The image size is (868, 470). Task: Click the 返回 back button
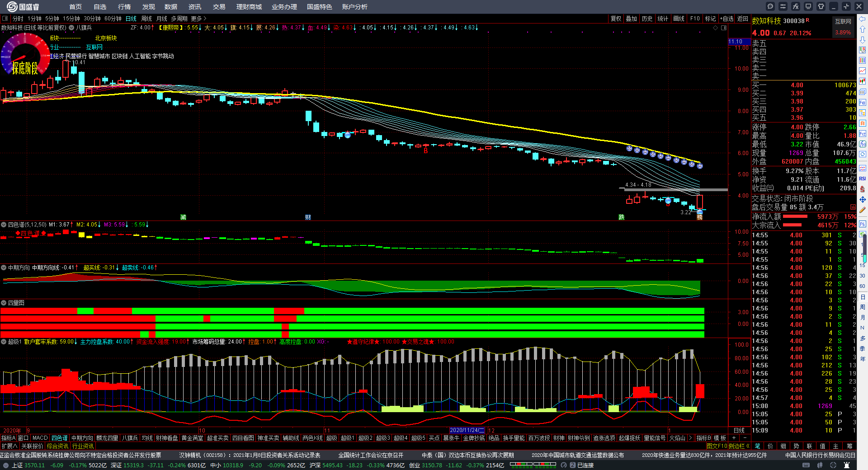coord(743,19)
